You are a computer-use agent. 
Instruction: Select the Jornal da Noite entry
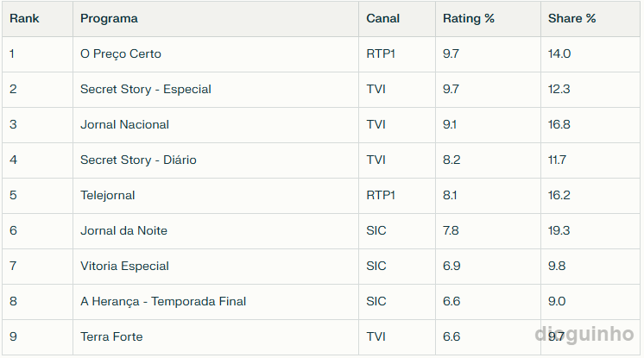pos(123,231)
